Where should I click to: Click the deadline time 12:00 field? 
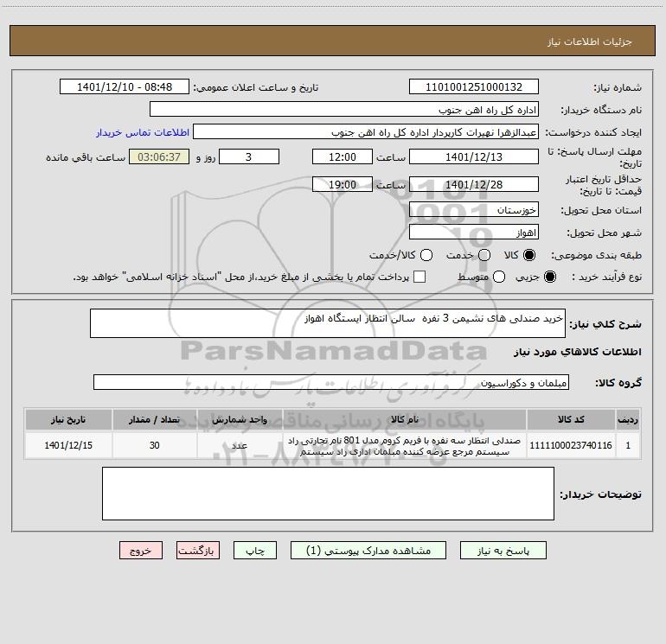(343, 156)
